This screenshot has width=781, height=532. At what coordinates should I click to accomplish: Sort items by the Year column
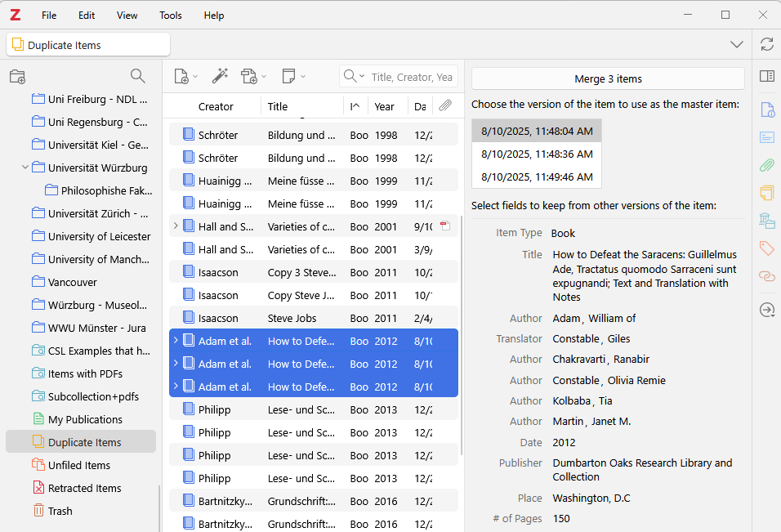(384, 106)
